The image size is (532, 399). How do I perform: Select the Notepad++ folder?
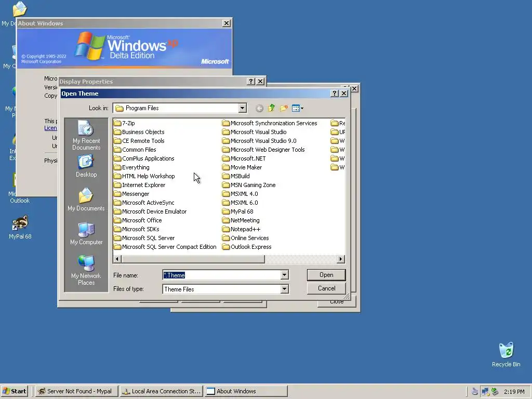[242, 229]
